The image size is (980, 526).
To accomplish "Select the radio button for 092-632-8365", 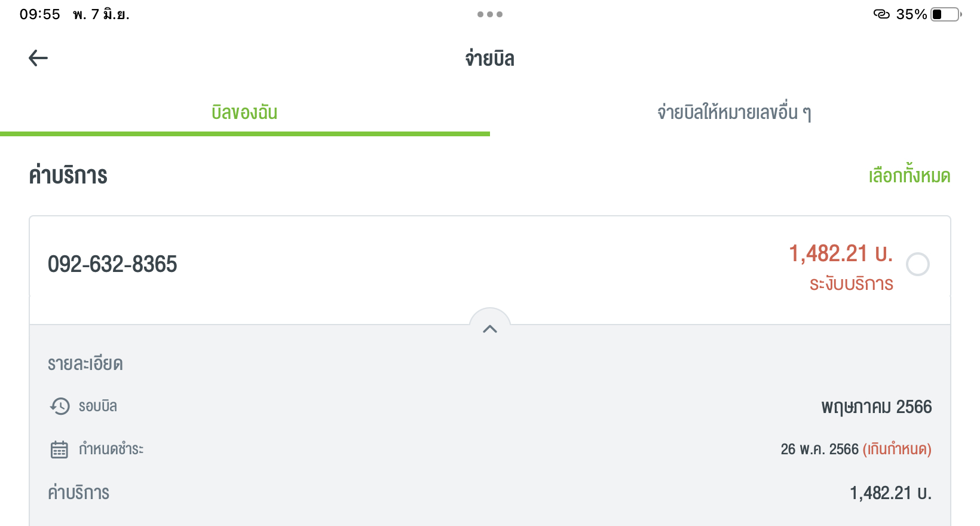I will [x=917, y=264].
